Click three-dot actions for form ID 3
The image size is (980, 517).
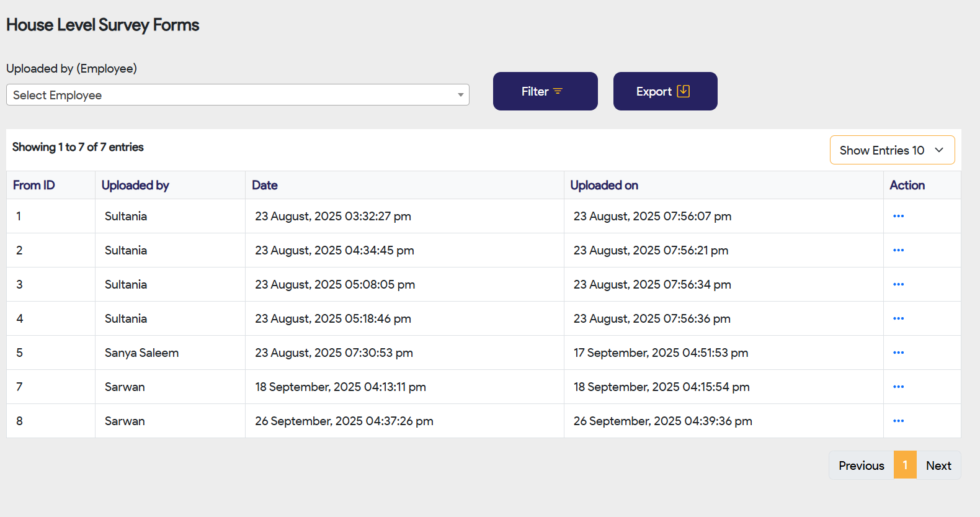pyautogui.click(x=898, y=284)
